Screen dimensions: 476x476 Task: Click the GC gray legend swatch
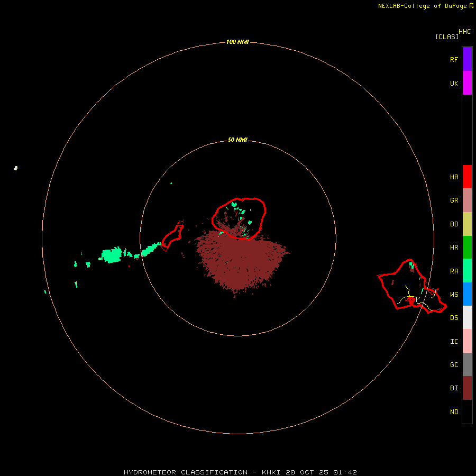point(467,364)
